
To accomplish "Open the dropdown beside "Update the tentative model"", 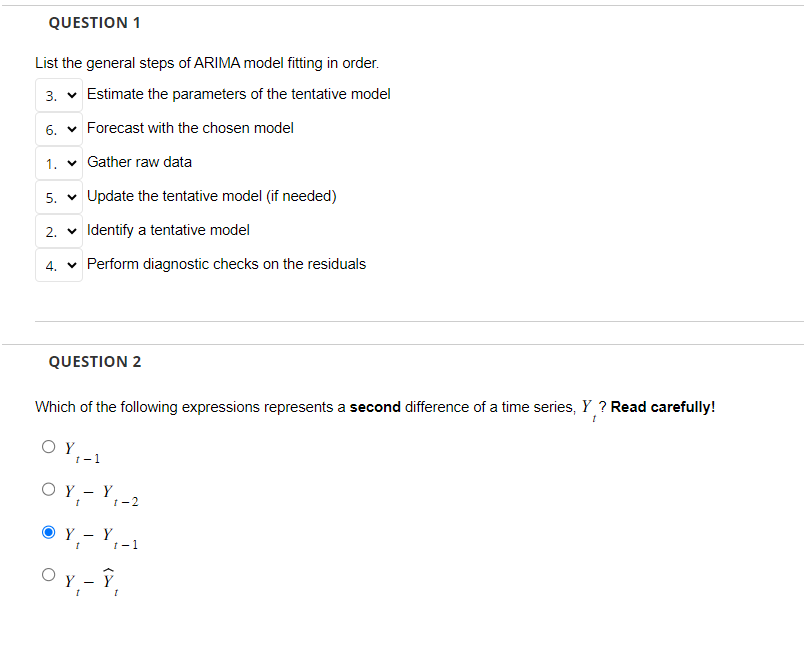I will (59, 196).
